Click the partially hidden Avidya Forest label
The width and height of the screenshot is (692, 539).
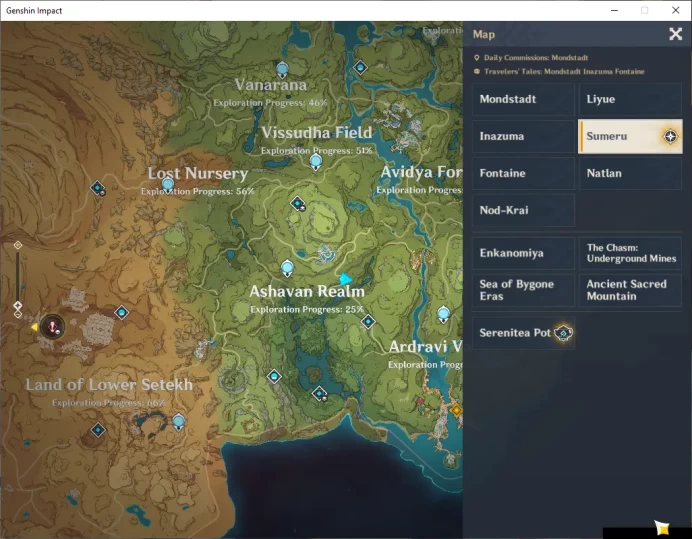click(x=421, y=172)
